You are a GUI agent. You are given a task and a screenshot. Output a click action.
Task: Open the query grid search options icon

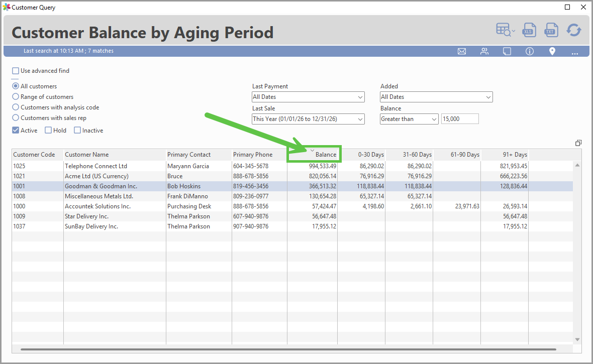click(505, 30)
